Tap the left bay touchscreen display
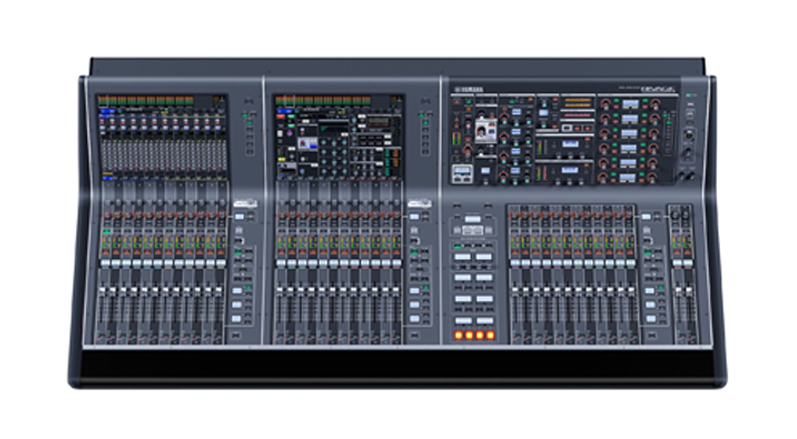Image resolution: width=797 pixels, height=439 pixels. (163, 137)
